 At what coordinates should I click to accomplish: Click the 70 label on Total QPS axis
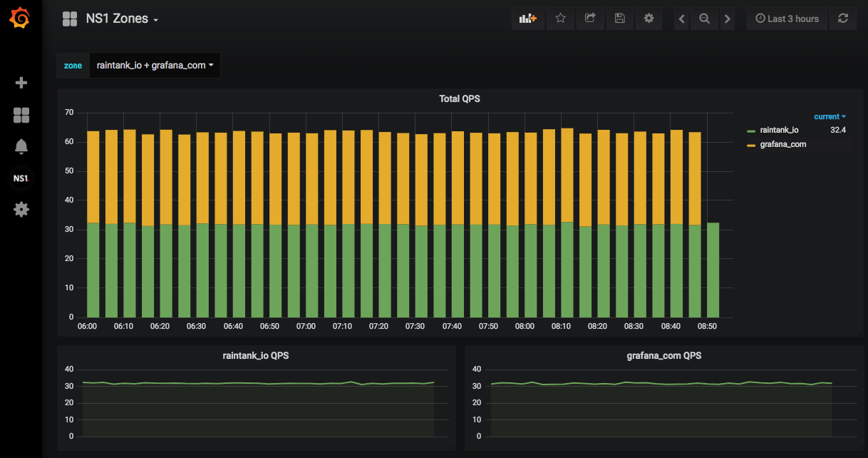tap(69, 113)
